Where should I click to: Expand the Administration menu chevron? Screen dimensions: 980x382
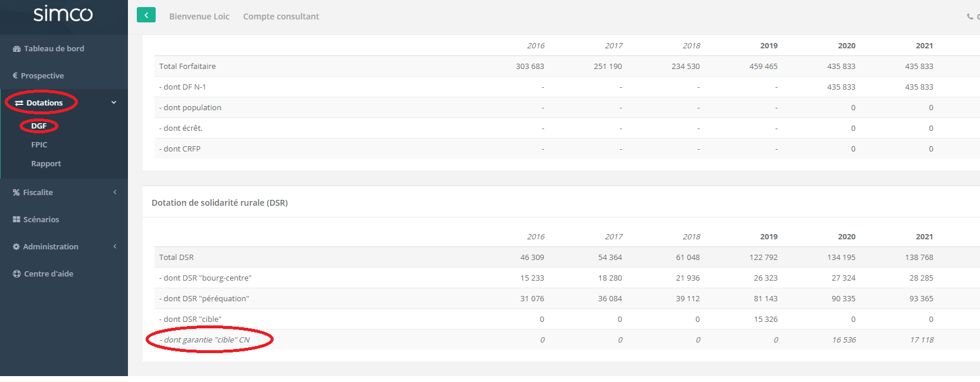pos(115,246)
